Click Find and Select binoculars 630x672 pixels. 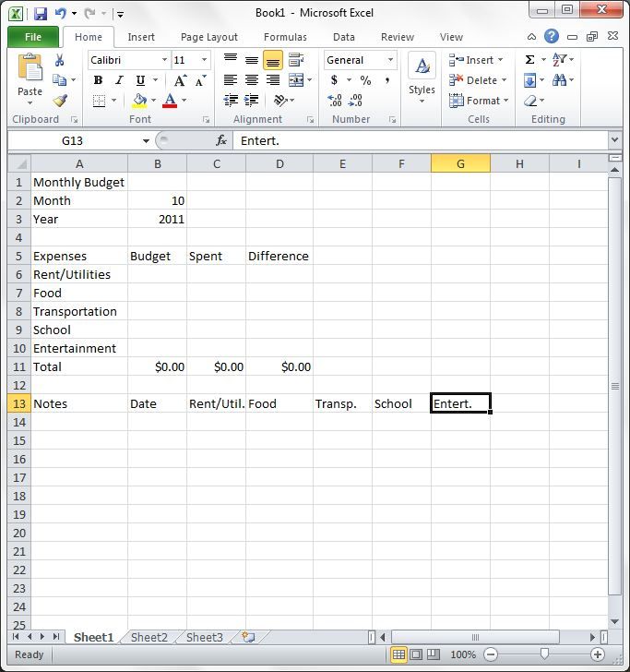click(x=559, y=80)
